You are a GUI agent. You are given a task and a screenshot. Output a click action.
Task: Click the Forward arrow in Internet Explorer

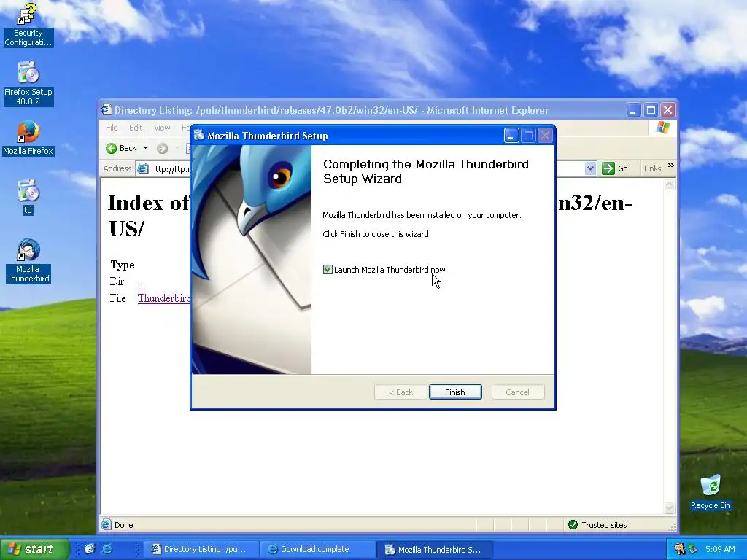(163, 149)
